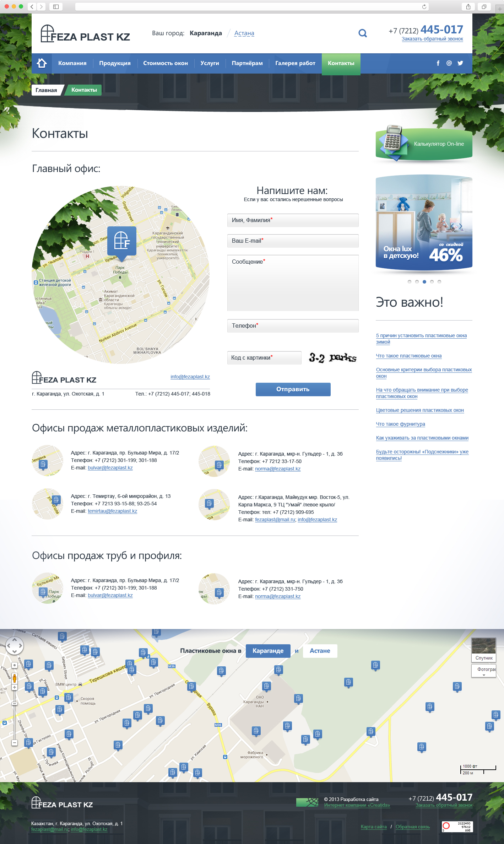Viewport: 504px width, 844px height.
Task: Switch map to Спутник view
Action: click(484, 650)
